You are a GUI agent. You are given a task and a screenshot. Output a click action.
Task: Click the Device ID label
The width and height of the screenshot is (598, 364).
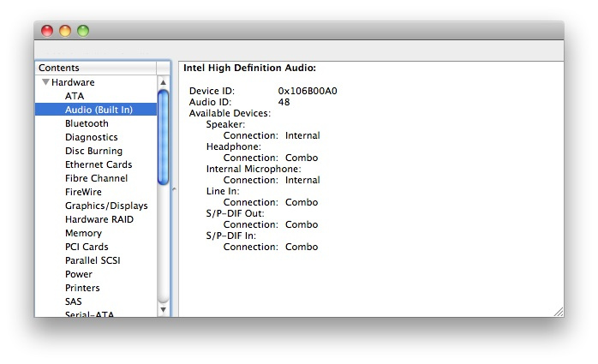tap(212, 91)
